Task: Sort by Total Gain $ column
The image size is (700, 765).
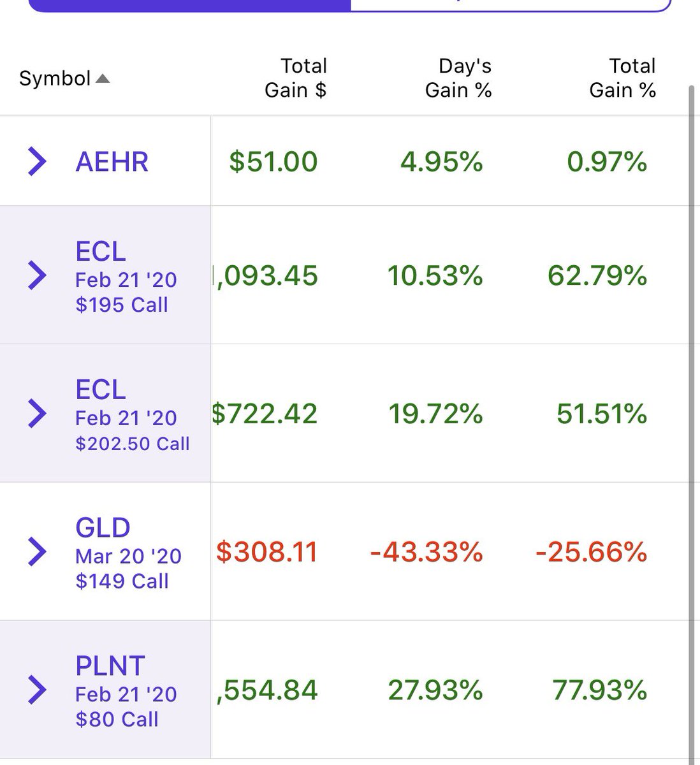Action: click(x=295, y=78)
